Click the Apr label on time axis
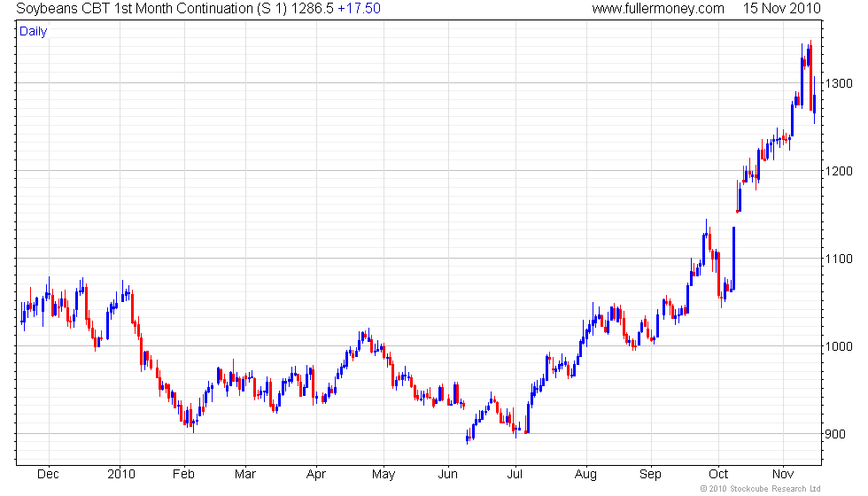The width and height of the screenshot is (868, 496). (316, 475)
